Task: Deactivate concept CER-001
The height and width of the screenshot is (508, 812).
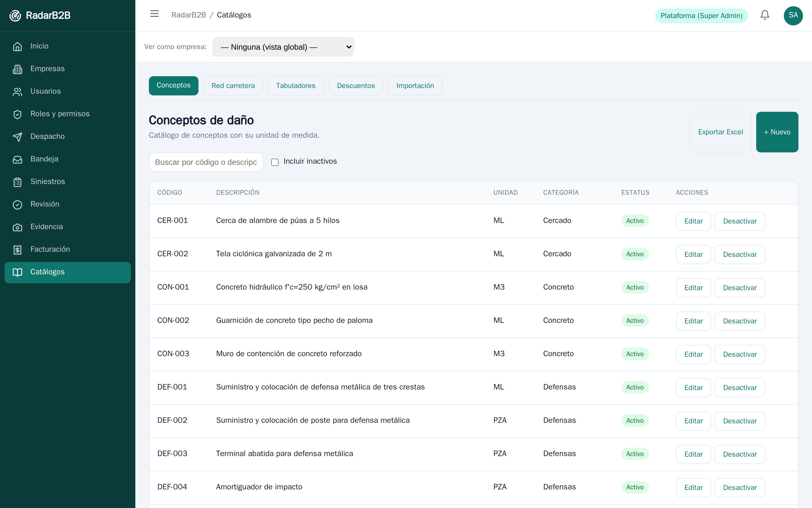Action: coord(740,221)
